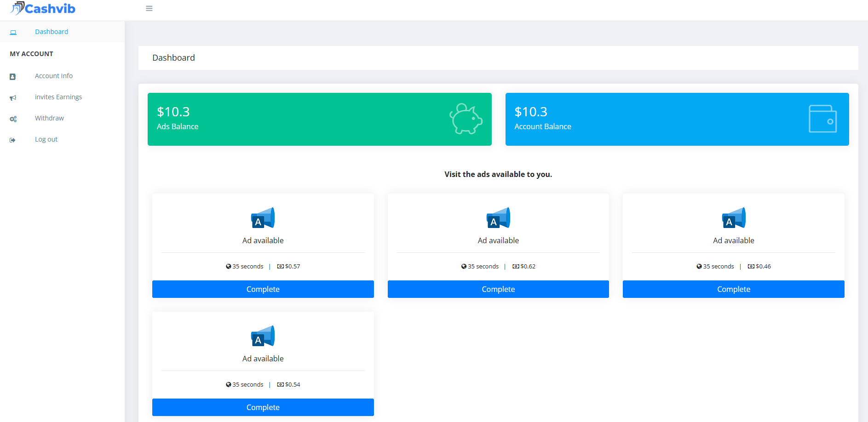Click the invites Earnings megaphone icon
868x422 pixels.
click(13, 98)
